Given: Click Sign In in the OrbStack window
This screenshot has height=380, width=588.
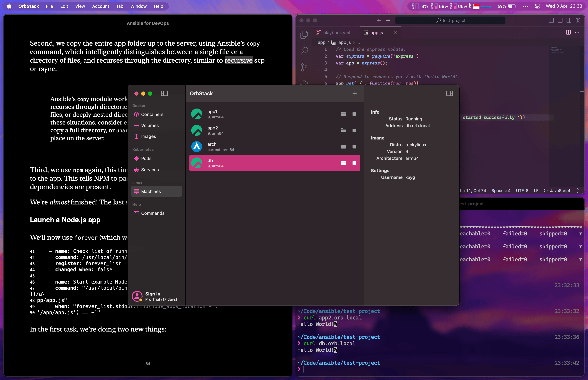Looking at the screenshot, I should (152, 294).
